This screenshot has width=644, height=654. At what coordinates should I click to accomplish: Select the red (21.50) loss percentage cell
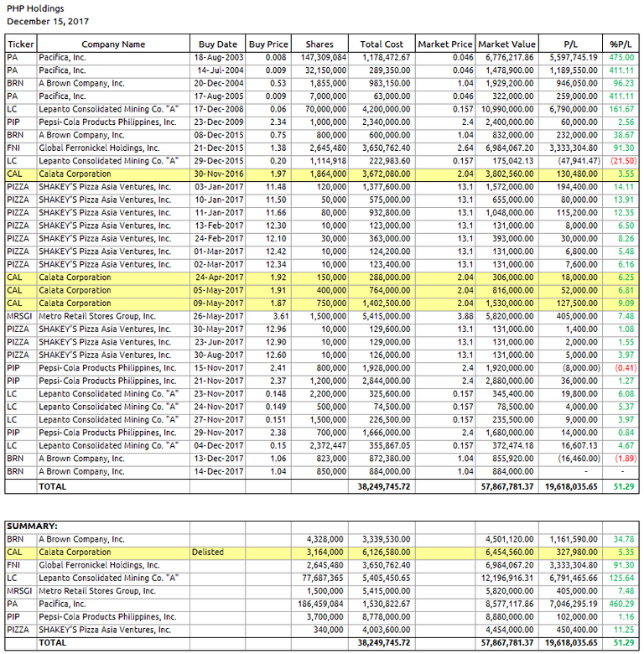621,161
